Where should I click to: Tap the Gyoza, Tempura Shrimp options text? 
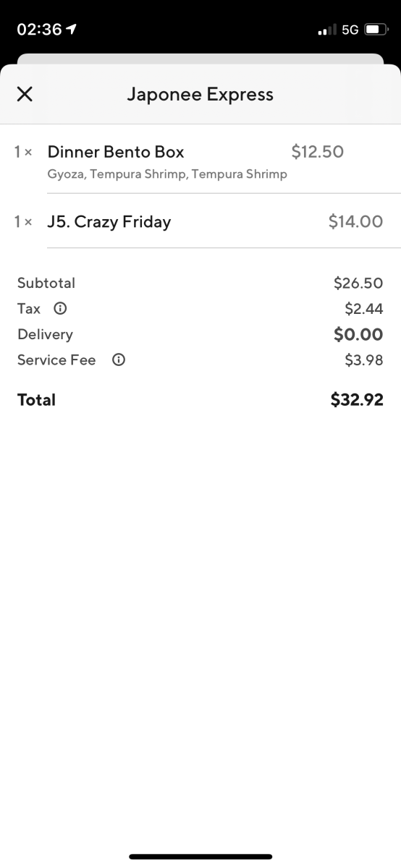167,174
